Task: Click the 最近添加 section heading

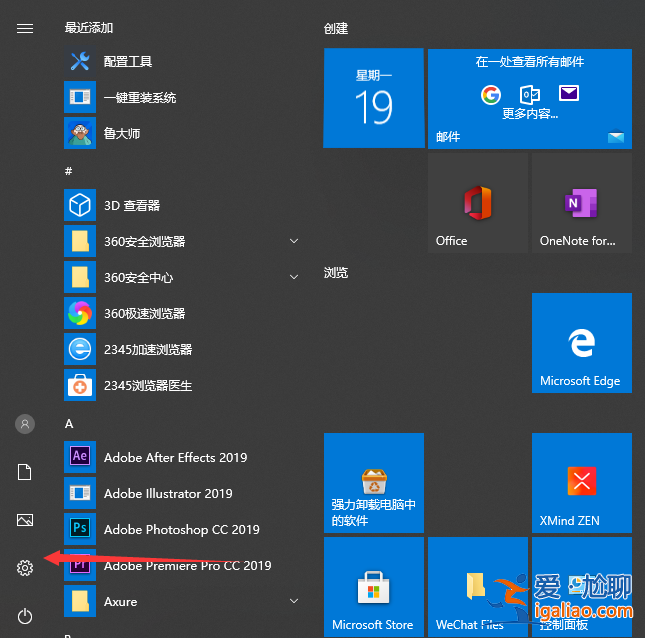Action: [x=89, y=28]
